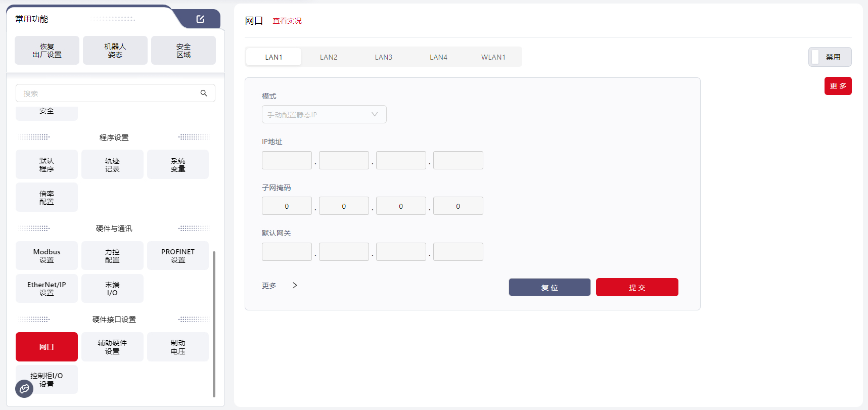Switch to the LAN2 tab

(329, 57)
